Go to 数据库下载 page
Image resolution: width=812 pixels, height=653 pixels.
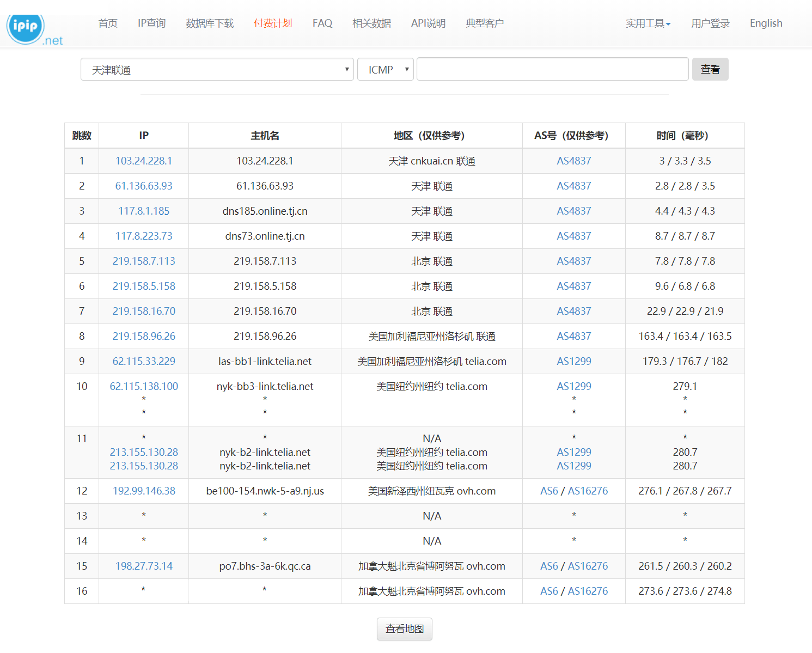210,23
